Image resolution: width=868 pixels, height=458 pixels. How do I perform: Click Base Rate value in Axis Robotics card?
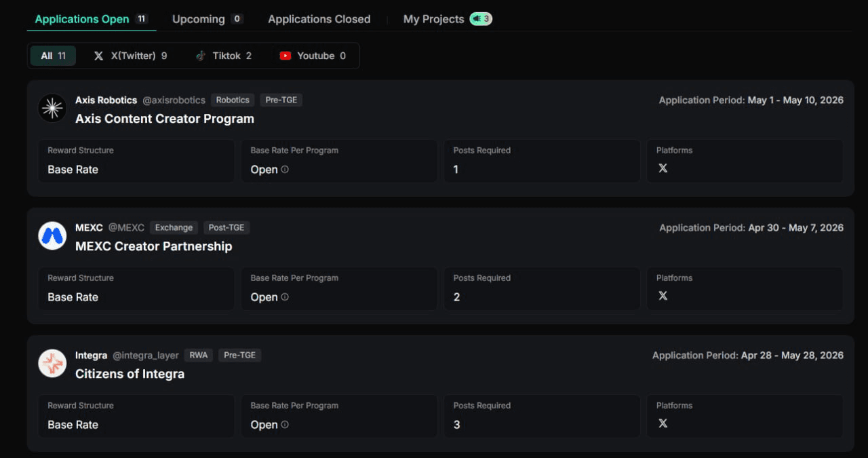pyautogui.click(x=73, y=170)
